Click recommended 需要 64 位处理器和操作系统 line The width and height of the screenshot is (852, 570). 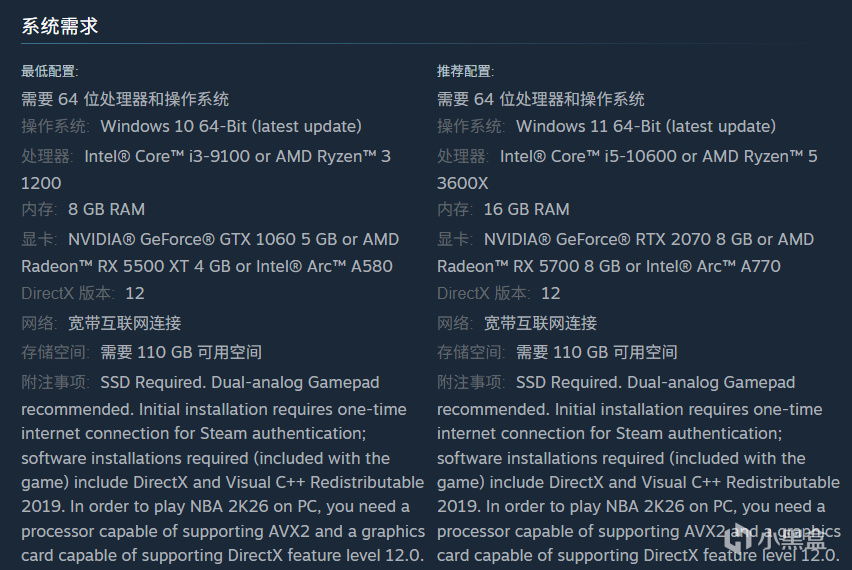tap(541, 99)
